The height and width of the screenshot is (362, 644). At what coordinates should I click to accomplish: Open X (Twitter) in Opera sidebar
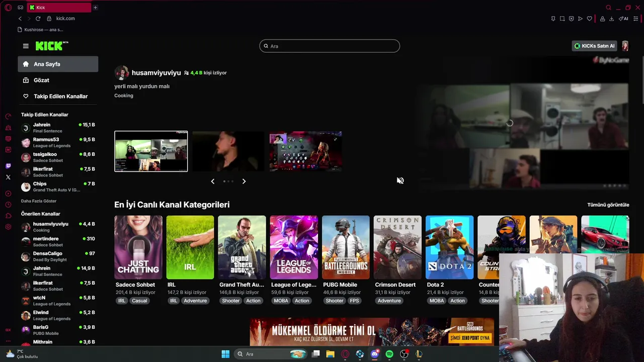pos(8,177)
